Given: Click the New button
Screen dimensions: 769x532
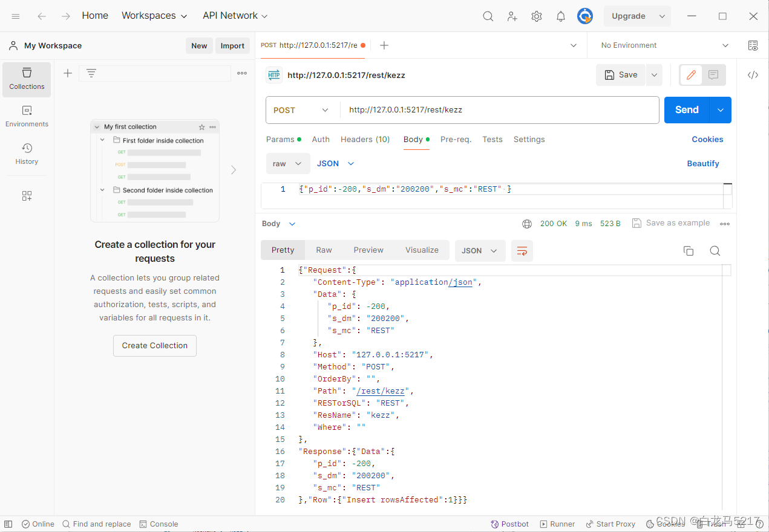Looking at the screenshot, I should pos(199,46).
